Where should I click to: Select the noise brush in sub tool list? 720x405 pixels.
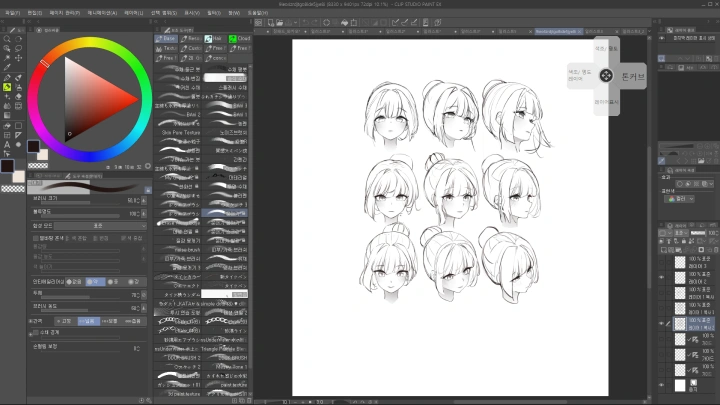178,250
